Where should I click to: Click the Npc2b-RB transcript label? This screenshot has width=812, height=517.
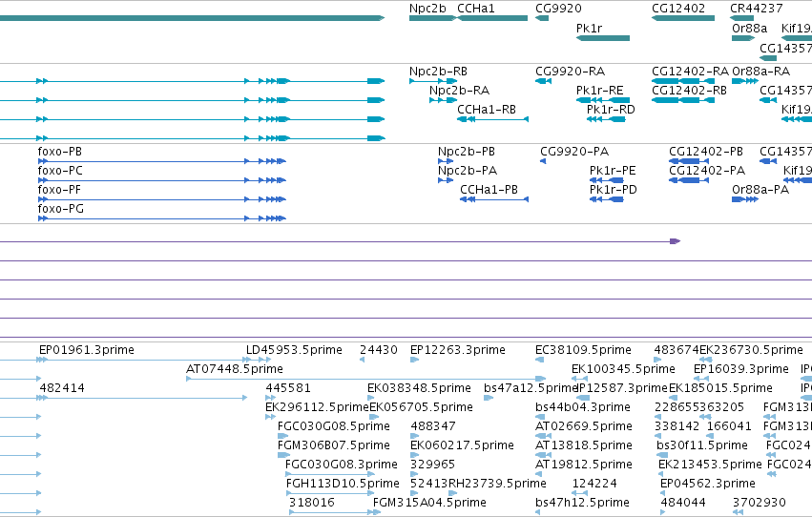(438, 72)
